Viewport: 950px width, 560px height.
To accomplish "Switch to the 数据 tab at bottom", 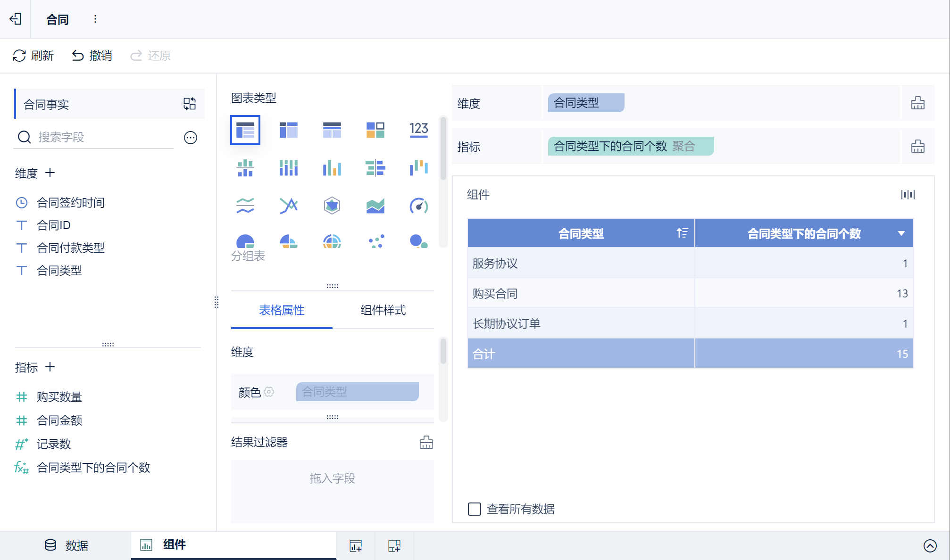I will [x=66, y=545].
